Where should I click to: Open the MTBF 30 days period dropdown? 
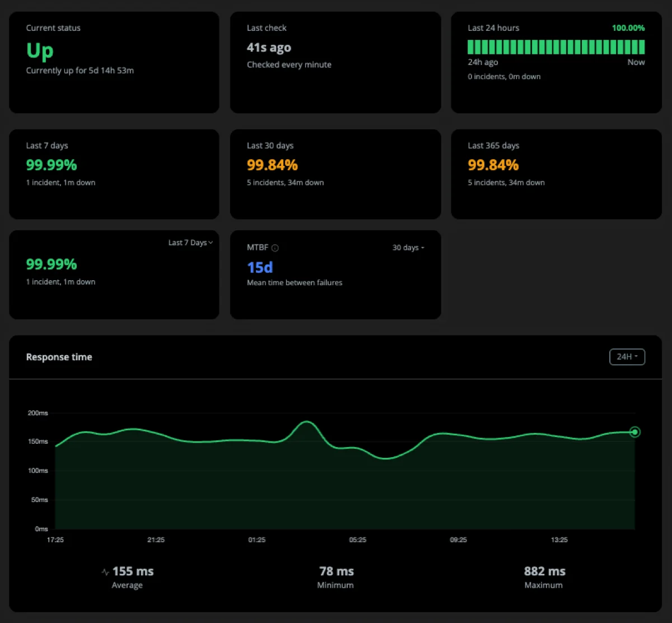click(408, 248)
